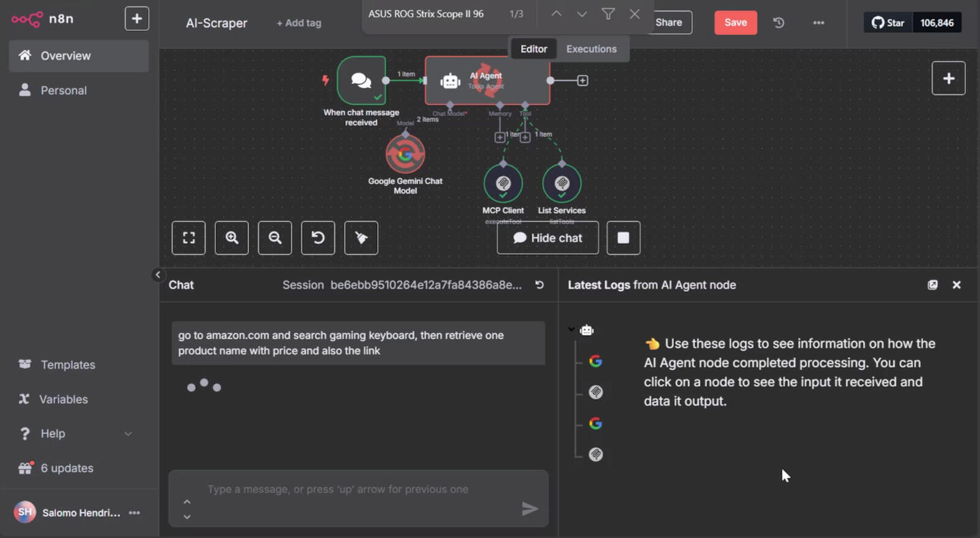Pop out the logs panel into new window
This screenshot has width=980, height=538.
click(932, 285)
